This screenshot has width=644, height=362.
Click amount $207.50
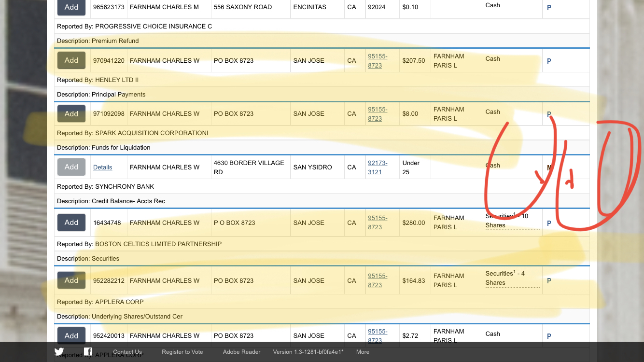click(414, 60)
